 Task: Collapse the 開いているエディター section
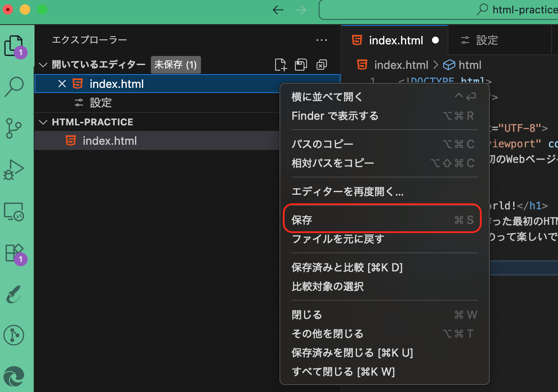coord(42,65)
